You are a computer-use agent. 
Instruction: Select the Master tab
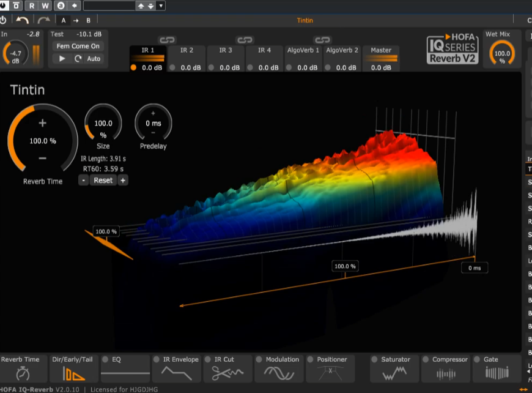point(381,50)
